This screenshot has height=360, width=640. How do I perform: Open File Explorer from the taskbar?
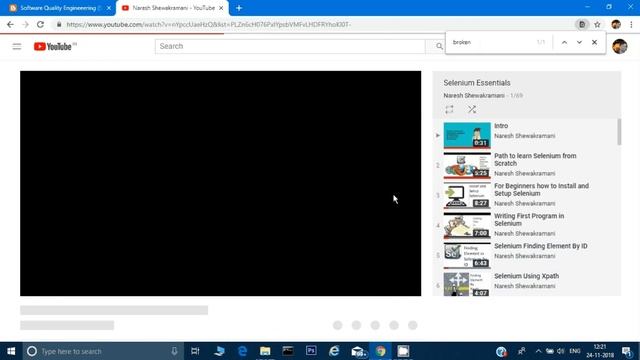pyautogui.click(x=265, y=351)
